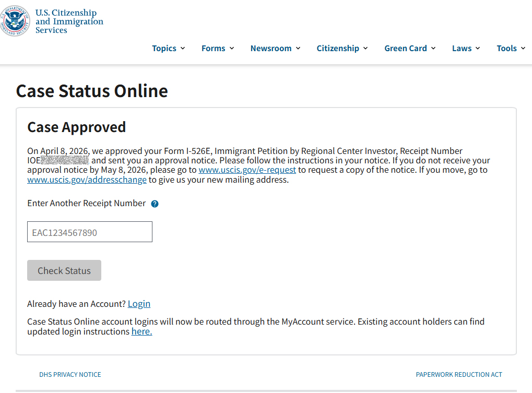Follow the www.uscis.gov/e-request link
Image resolution: width=532 pixels, height=393 pixels.
(247, 170)
